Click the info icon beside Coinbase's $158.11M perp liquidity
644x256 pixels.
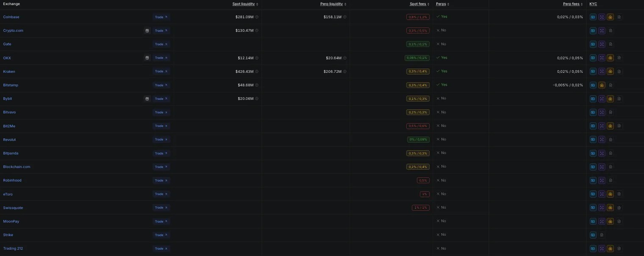tap(344, 17)
